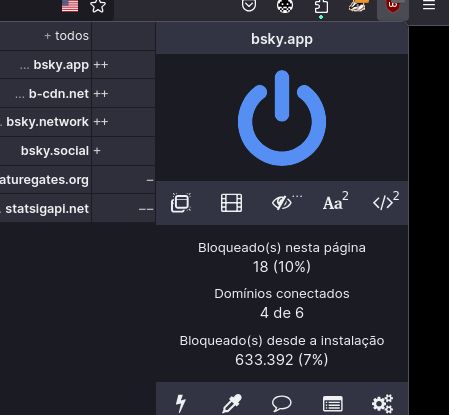Image resolution: width=449 pixels, height=415 pixels.
Task: Open Firefox hamburger application menu
Action: click(x=429, y=5)
